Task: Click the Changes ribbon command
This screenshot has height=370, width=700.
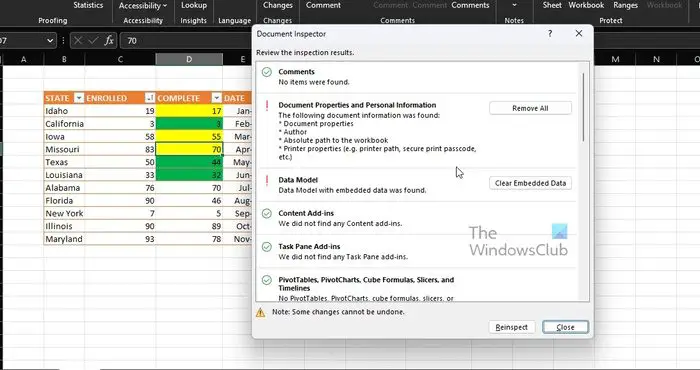Action: 278,5
